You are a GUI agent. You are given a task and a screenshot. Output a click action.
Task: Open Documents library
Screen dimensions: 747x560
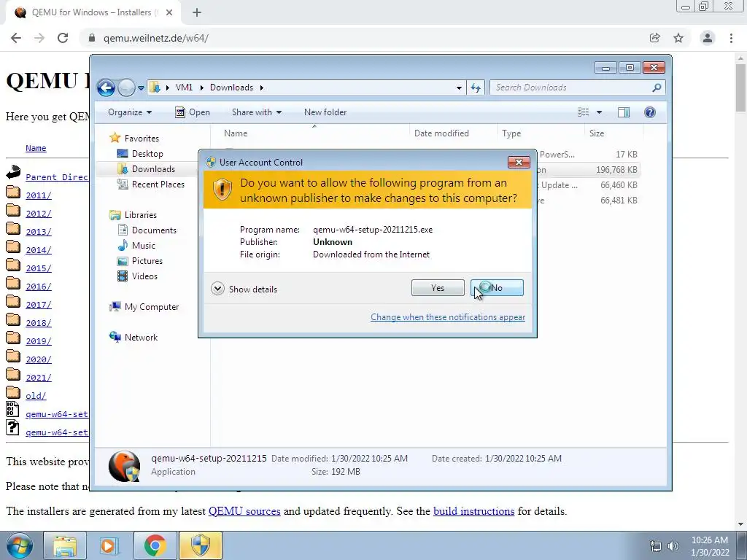154,230
